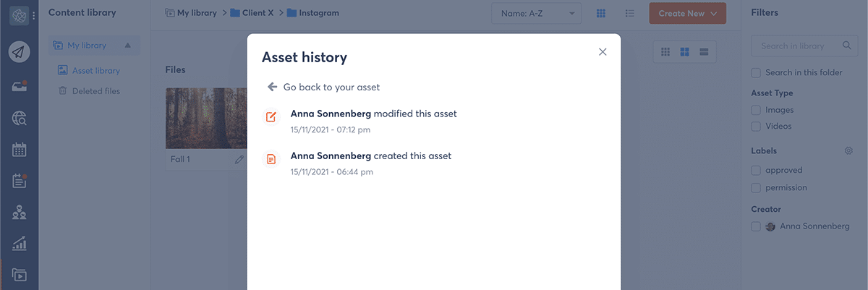The height and width of the screenshot is (290, 868).
Task: Open the calendar icon in left sidebar
Action: (20, 150)
